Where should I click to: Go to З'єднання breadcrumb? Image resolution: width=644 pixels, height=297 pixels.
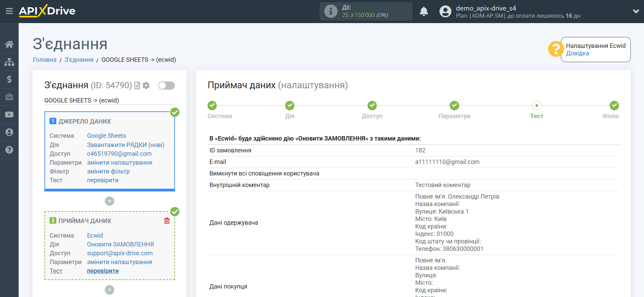79,60
